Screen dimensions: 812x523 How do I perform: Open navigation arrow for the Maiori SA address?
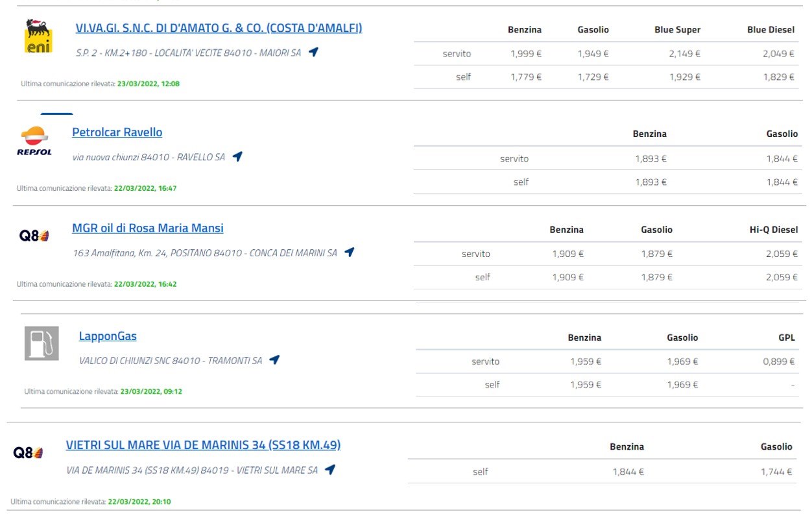click(x=314, y=52)
